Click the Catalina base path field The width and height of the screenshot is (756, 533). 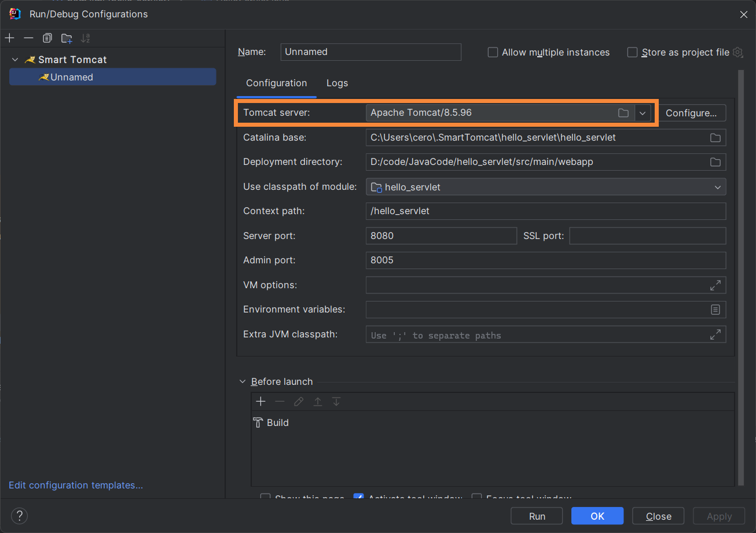546,138
